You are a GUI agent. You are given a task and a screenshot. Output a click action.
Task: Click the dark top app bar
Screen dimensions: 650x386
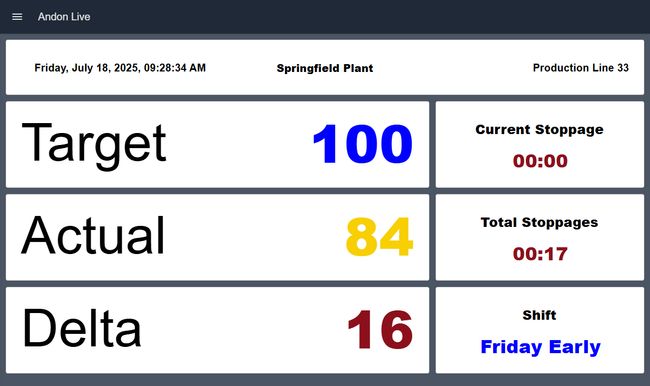pyautogui.click(x=325, y=17)
